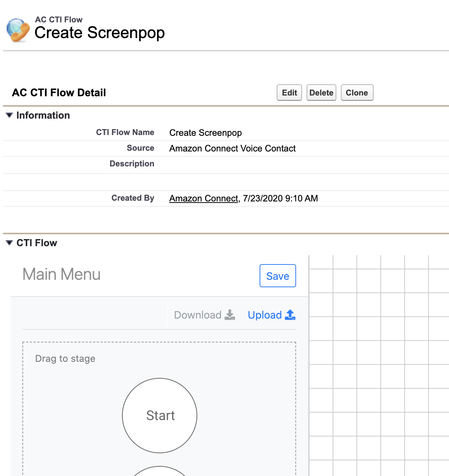Click the Edit button
449x476 pixels.
[289, 93]
